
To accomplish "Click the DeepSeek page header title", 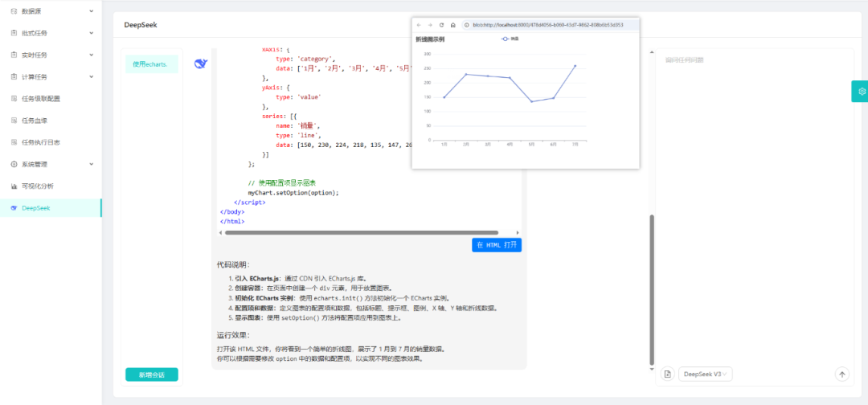I will pos(139,25).
